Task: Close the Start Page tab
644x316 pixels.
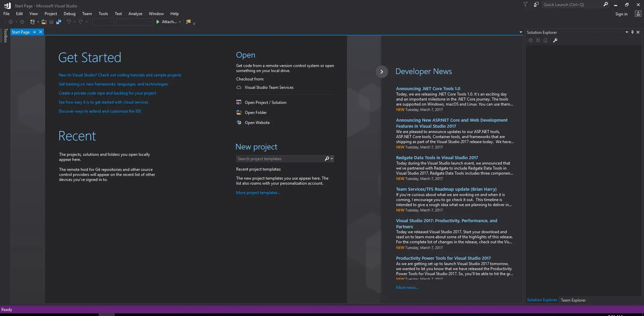Action: click(x=41, y=32)
